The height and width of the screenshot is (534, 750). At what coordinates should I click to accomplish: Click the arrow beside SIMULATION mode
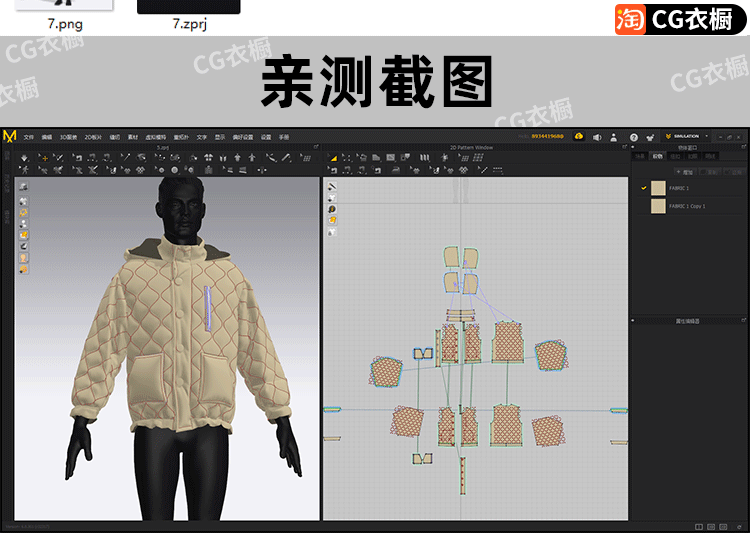707,136
